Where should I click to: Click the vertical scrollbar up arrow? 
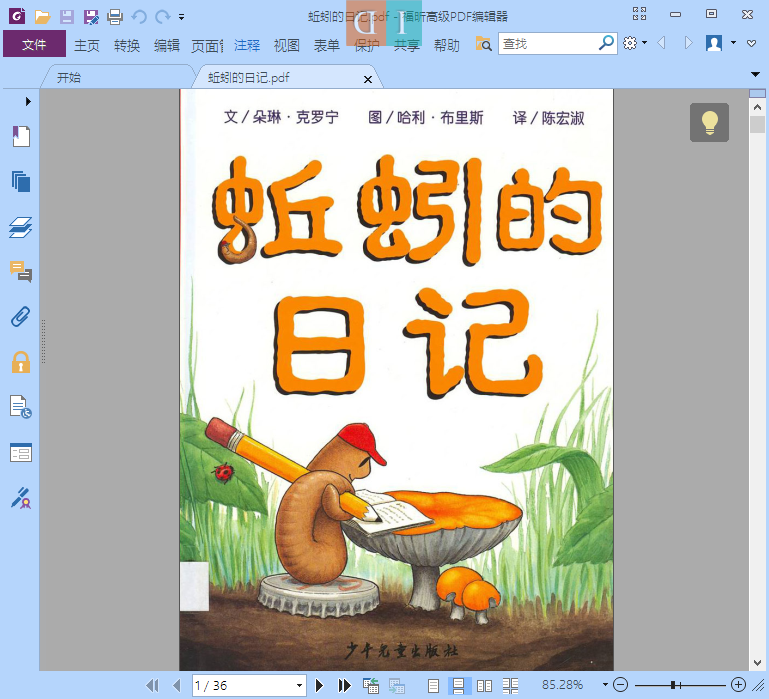pyautogui.click(x=757, y=107)
